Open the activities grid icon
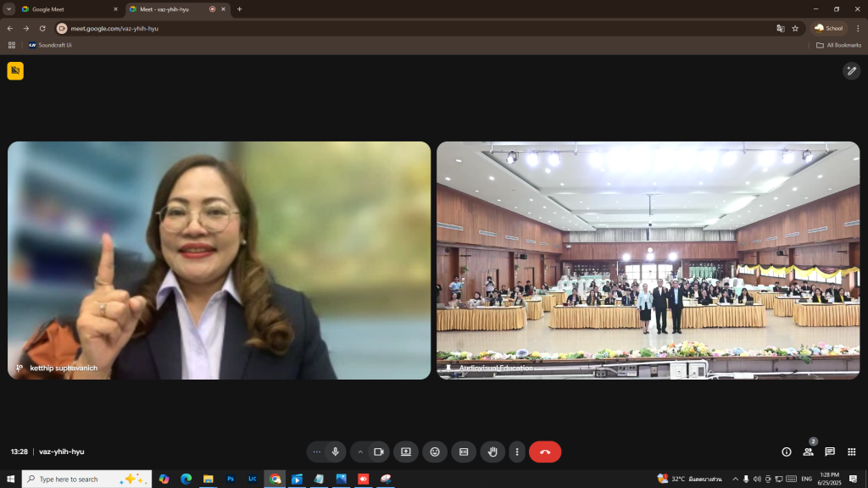The image size is (868, 488). point(852,452)
